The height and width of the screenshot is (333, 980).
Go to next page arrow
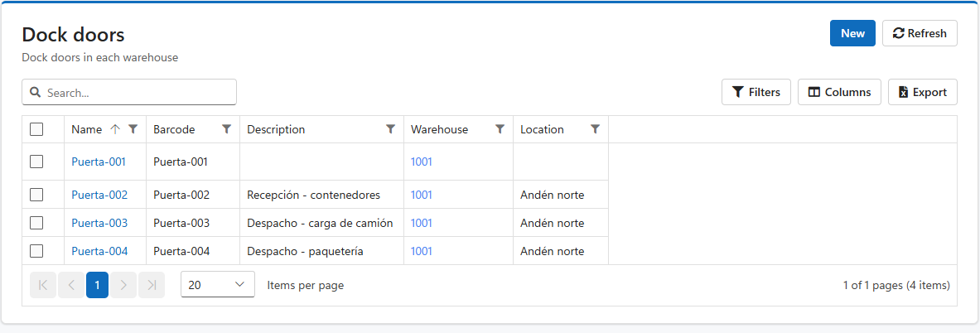coord(123,285)
